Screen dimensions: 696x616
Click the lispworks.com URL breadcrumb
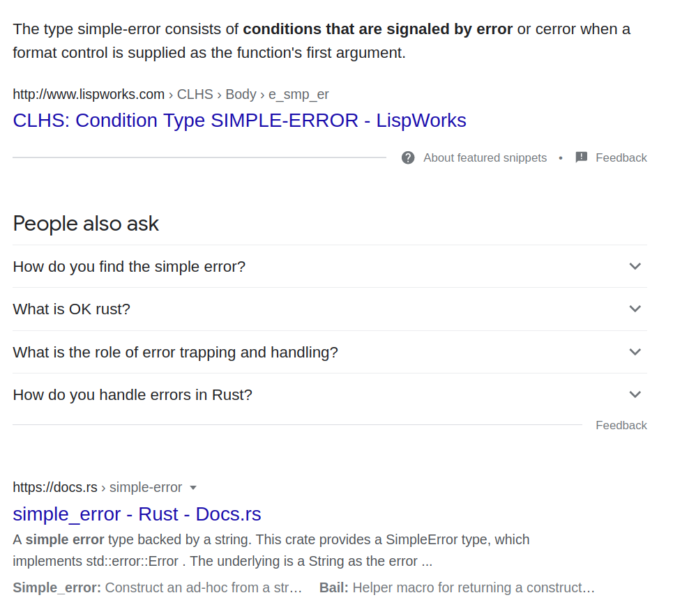(x=89, y=94)
